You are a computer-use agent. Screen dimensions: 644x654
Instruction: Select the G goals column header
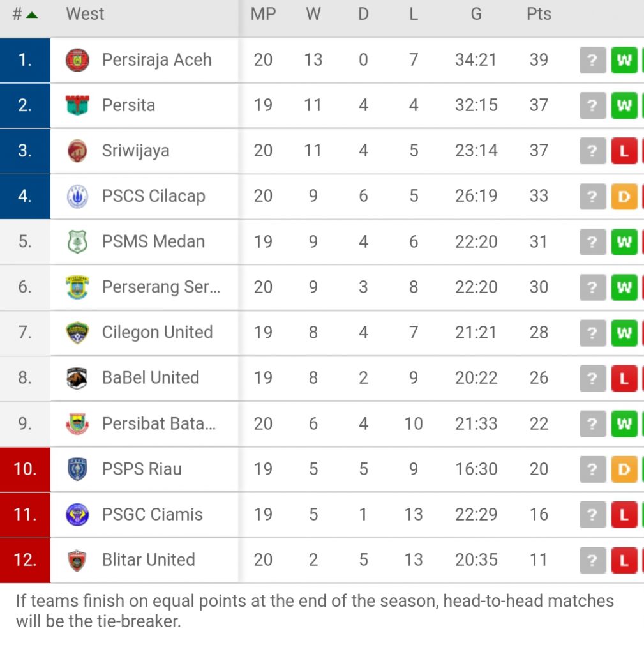point(476,14)
